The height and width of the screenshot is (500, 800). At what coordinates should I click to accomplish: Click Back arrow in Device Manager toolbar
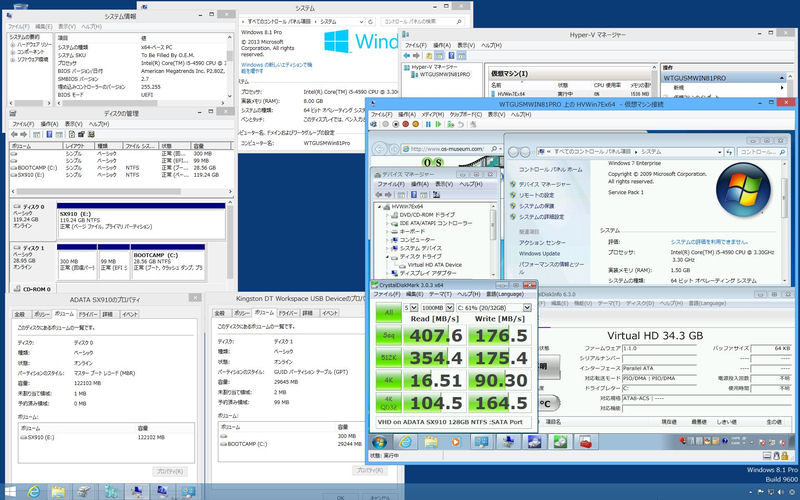click(x=379, y=194)
